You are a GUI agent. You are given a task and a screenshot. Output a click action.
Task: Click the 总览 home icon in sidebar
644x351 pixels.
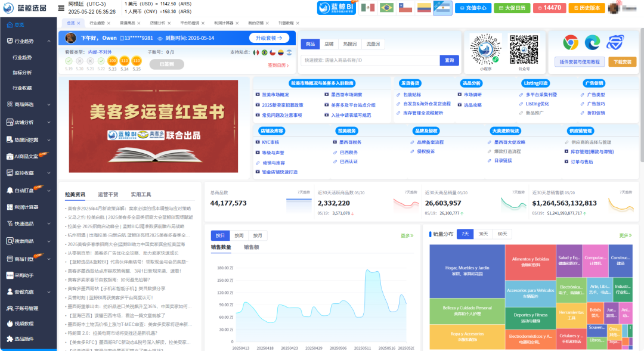pos(10,24)
